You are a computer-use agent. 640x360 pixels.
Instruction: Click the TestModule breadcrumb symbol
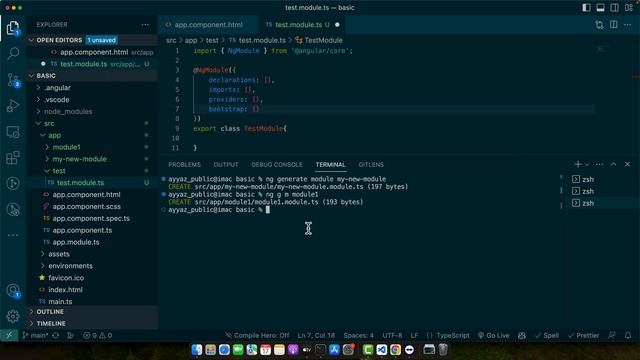coord(319,40)
